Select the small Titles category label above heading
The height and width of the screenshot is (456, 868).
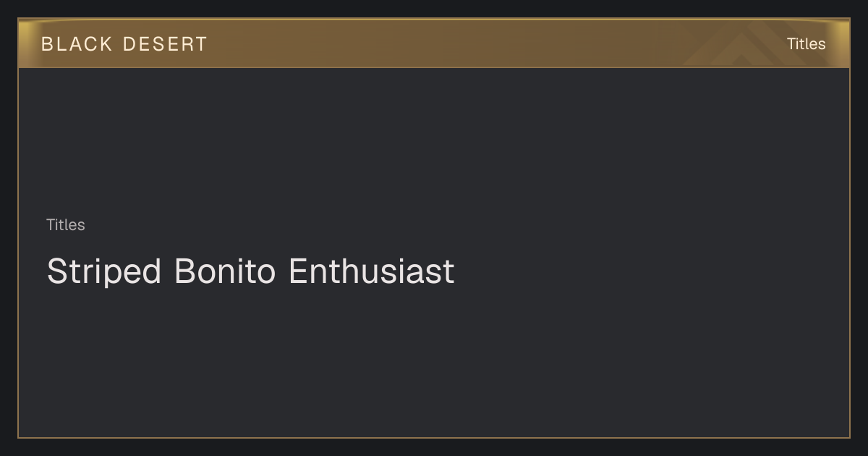66,225
